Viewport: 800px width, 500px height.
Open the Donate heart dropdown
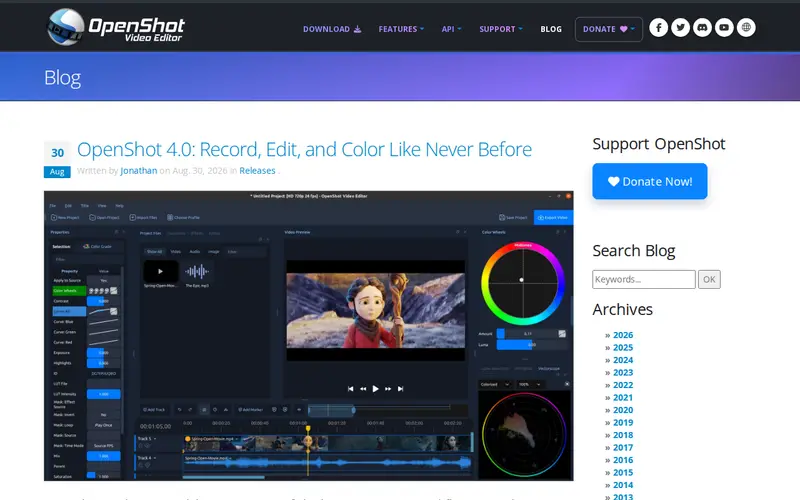(x=609, y=29)
